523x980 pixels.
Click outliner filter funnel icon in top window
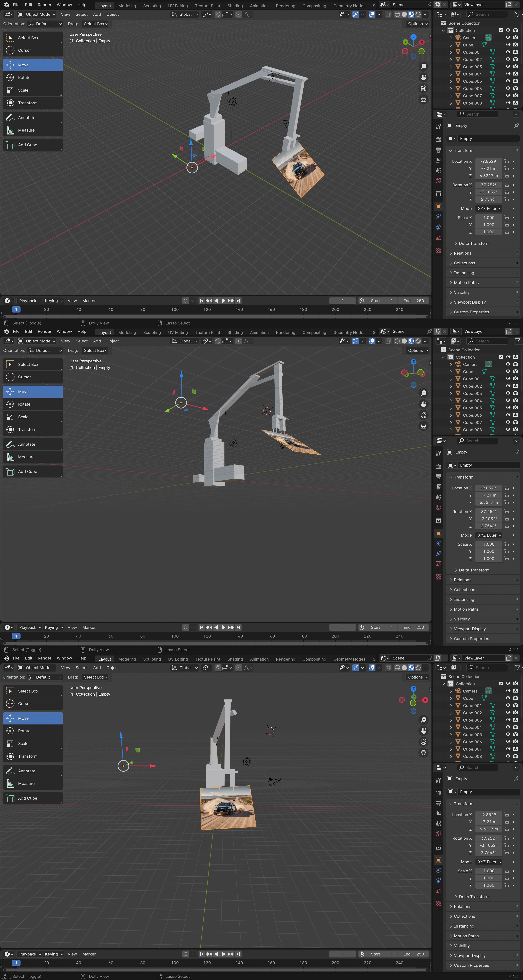517,15
